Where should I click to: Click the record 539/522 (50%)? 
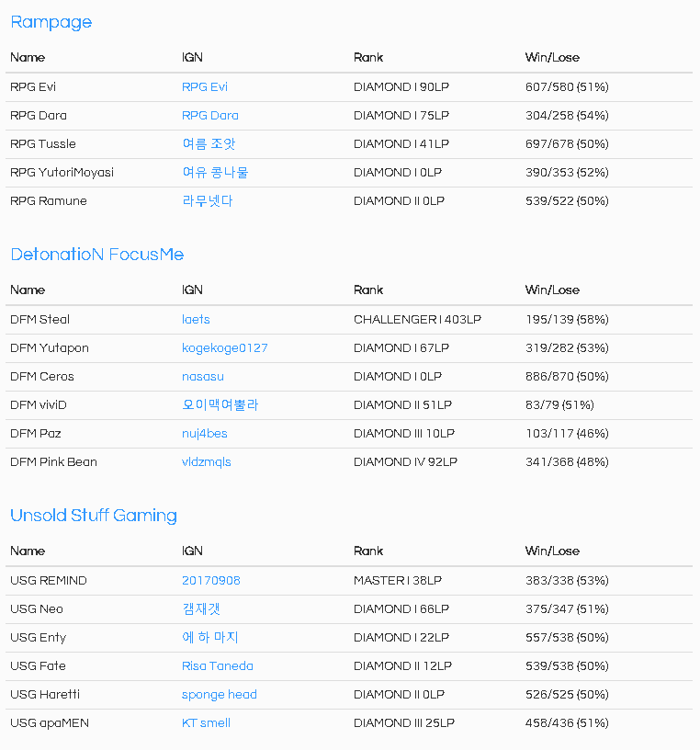[x=567, y=201]
